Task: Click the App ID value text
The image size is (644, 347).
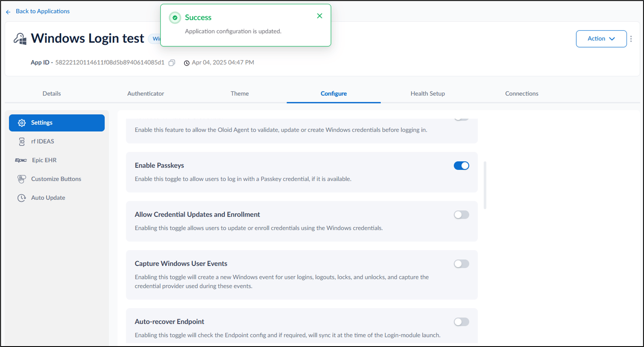Action: pyautogui.click(x=110, y=62)
